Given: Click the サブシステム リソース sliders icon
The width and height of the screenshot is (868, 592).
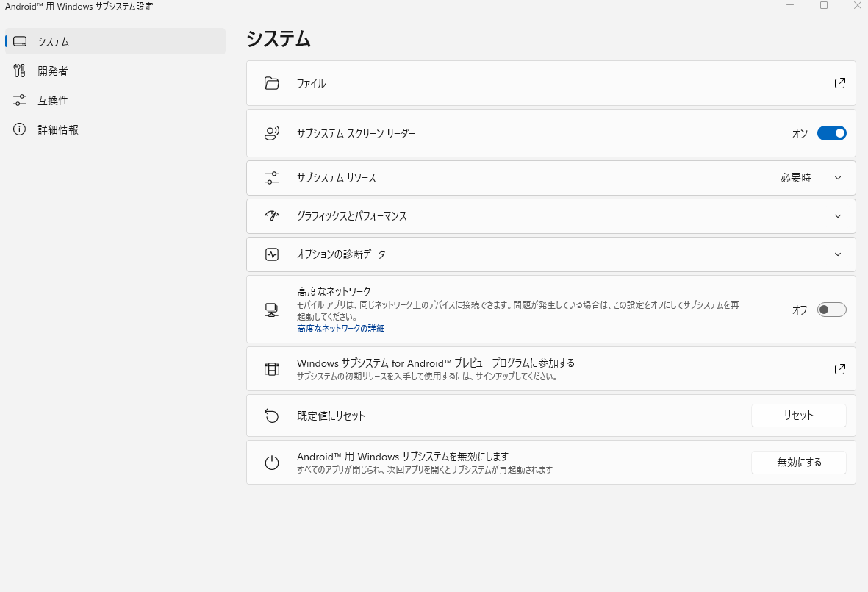Looking at the screenshot, I should pos(272,178).
